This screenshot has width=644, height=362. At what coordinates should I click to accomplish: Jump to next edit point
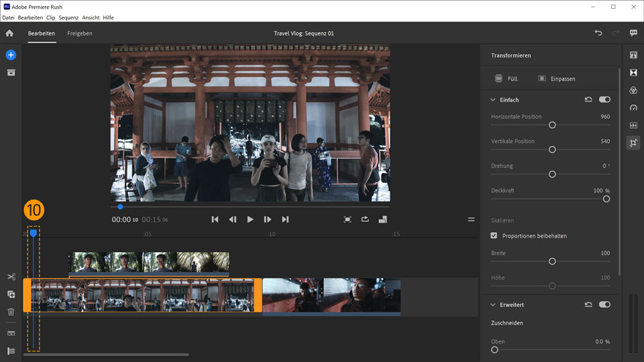tap(285, 220)
